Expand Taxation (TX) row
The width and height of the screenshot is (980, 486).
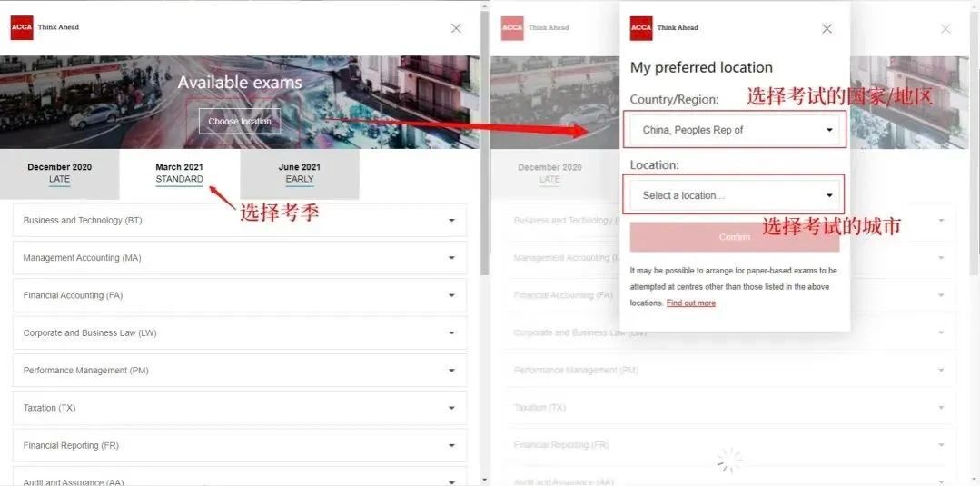tap(240, 408)
